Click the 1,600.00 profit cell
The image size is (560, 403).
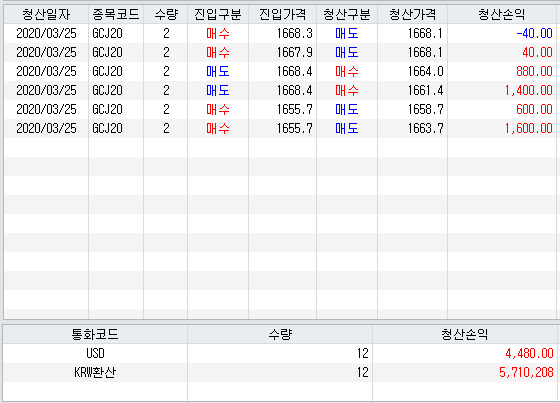click(502, 128)
